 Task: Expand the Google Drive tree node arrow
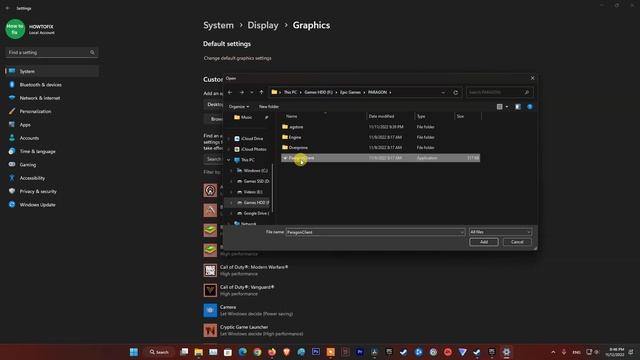[x=231, y=213]
